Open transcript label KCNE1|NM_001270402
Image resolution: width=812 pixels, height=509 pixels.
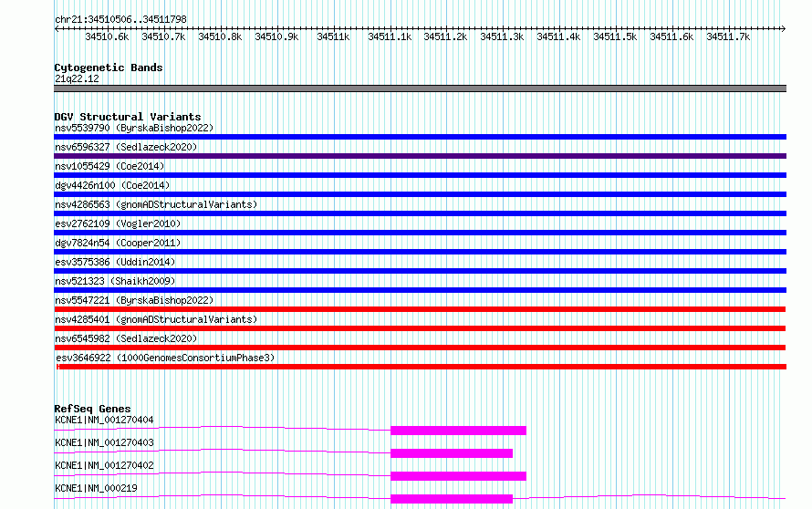point(104,465)
